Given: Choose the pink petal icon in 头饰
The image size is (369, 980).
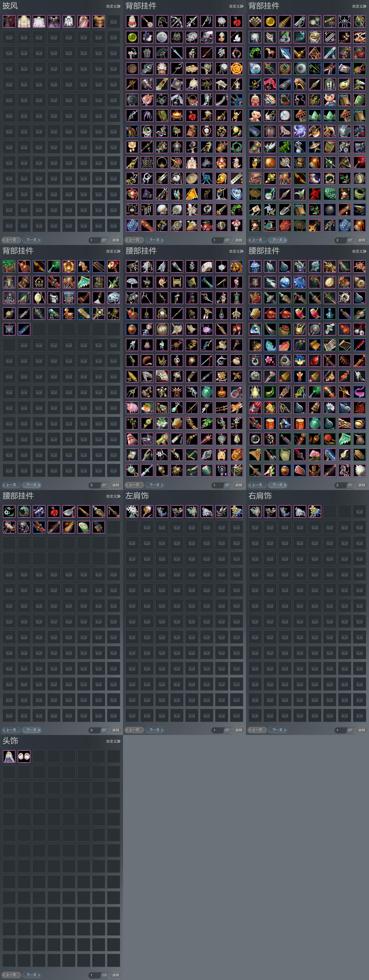Looking at the screenshot, I should (24, 756).
